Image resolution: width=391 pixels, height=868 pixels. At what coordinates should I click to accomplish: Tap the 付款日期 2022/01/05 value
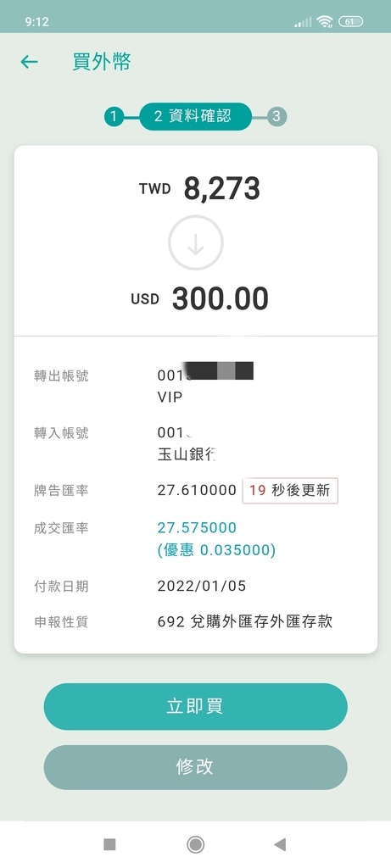[x=202, y=587]
